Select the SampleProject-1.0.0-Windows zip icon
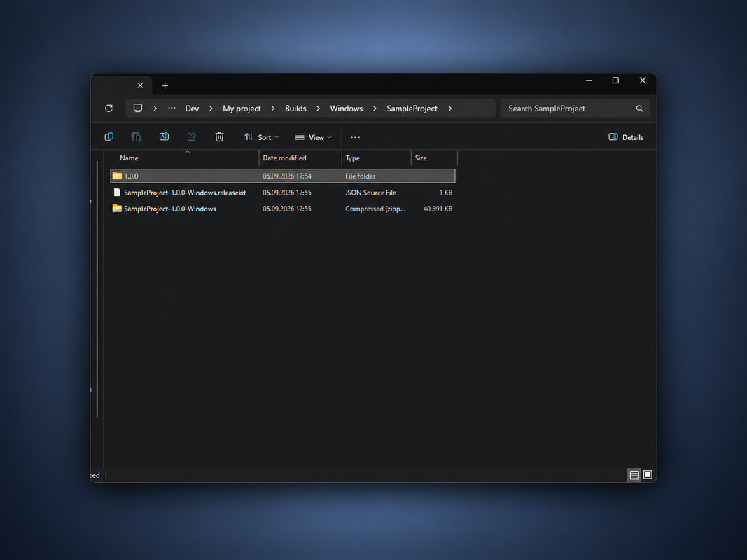 (x=117, y=209)
